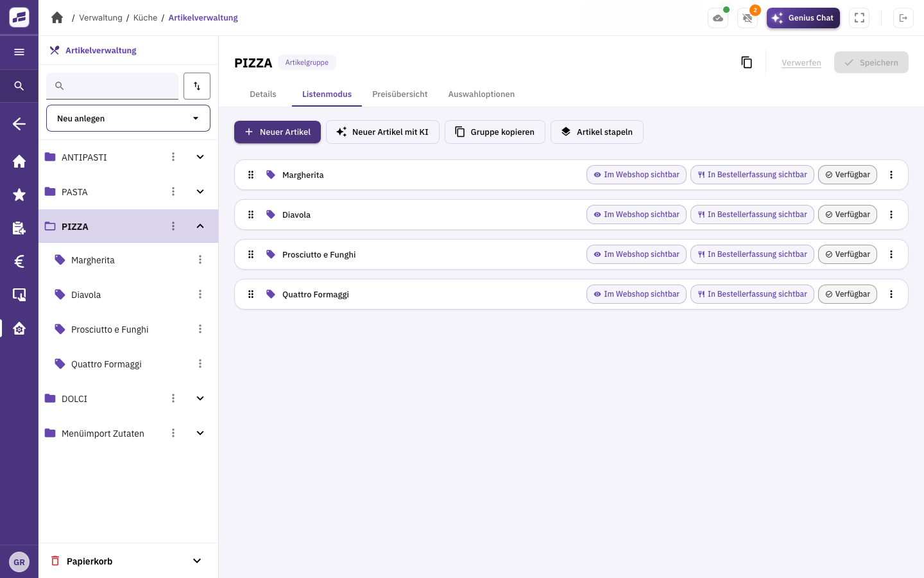Open the hamburger menu in sidebar
This screenshot has height=578, width=924.
point(19,52)
